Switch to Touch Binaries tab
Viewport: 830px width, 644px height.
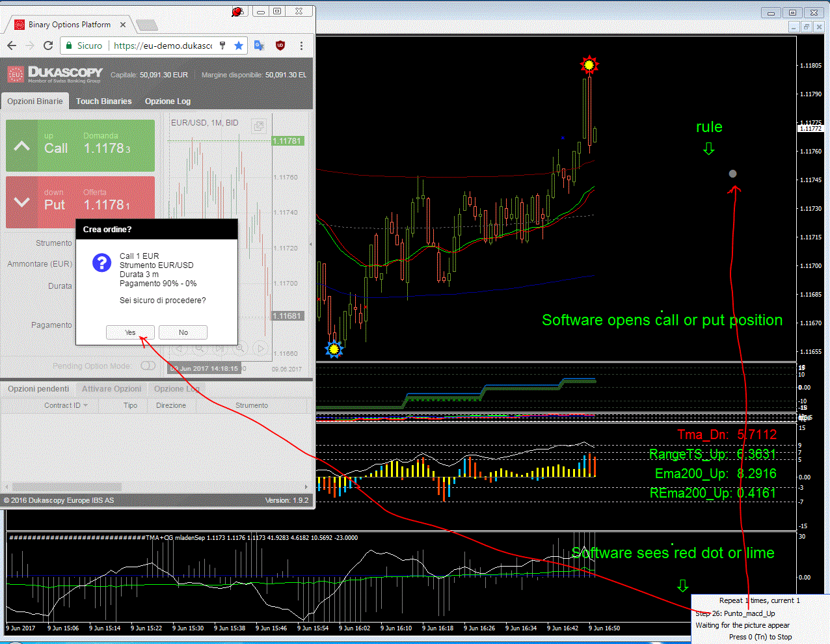click(103, 101)
